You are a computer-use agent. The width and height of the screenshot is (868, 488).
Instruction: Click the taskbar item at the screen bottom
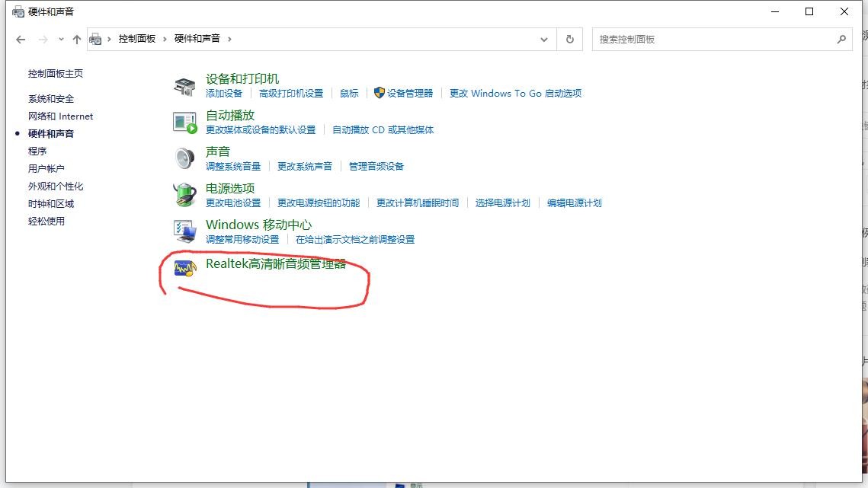click(x=347, y=484)
